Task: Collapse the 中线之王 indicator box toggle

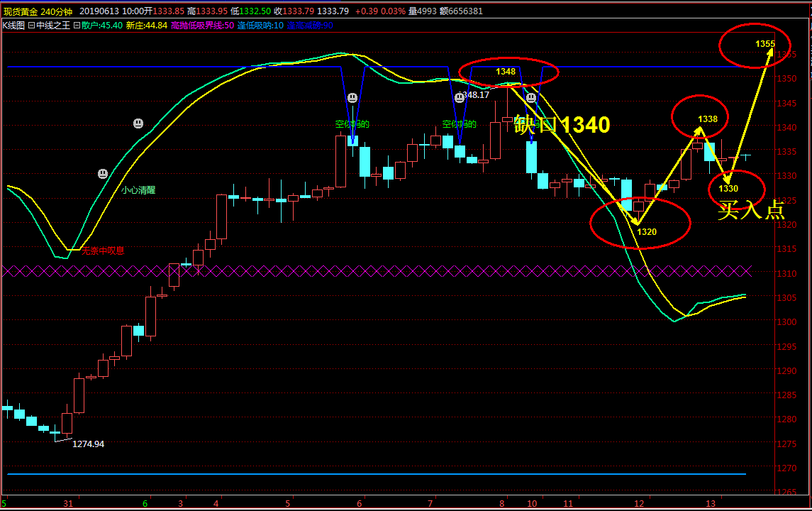Action: 32,26
